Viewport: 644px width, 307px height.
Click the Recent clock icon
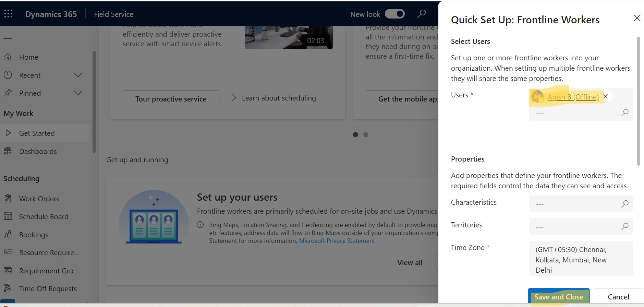8,75
